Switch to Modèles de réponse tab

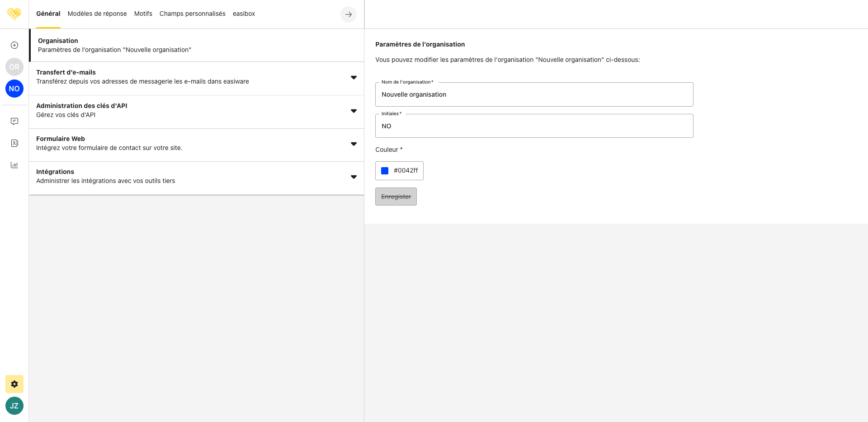click(97, 14)
